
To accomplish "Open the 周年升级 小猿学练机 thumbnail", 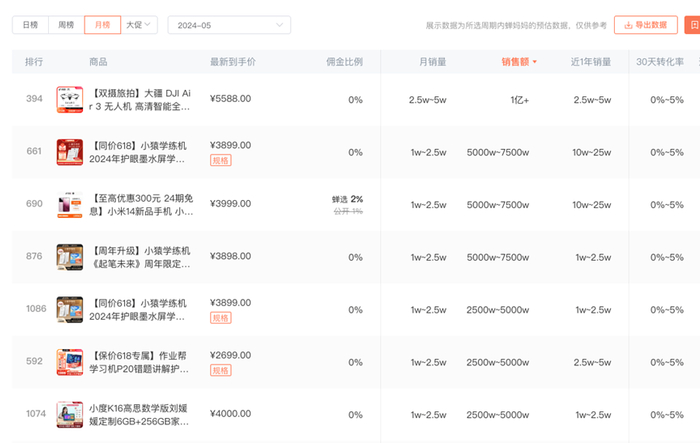I will (69, 257).
